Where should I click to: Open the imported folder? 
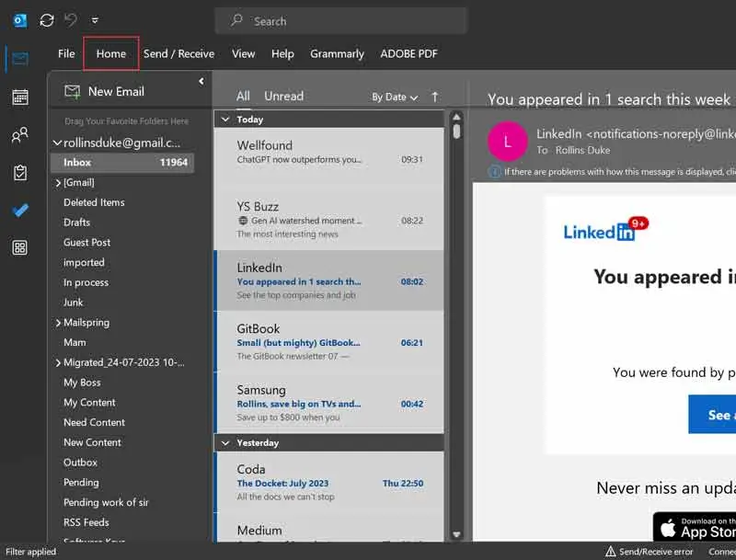click(84, 263)
